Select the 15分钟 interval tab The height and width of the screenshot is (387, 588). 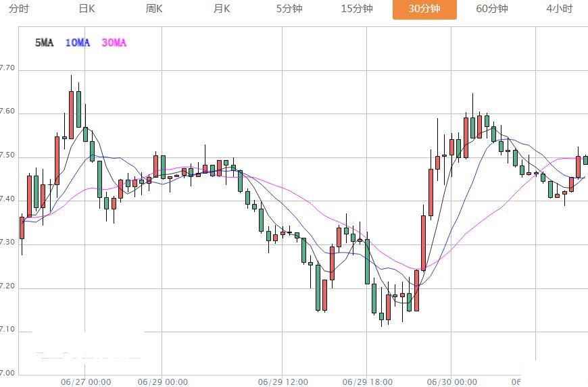357,9
